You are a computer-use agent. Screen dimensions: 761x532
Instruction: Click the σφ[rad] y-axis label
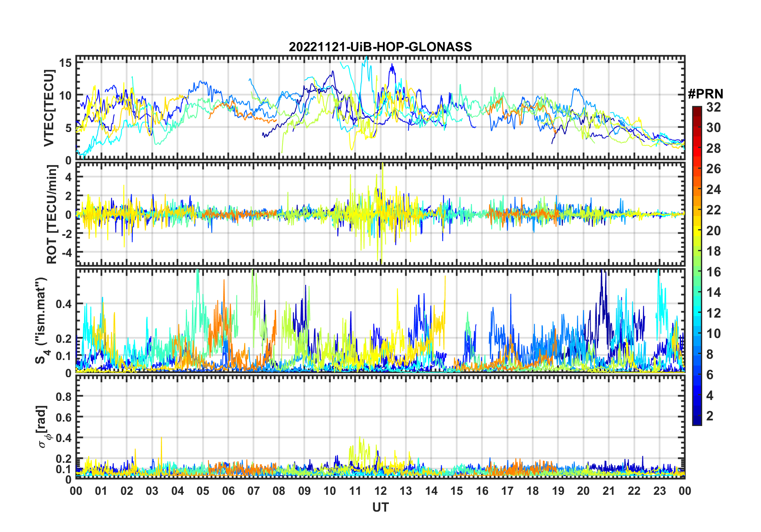pos(43,426)
